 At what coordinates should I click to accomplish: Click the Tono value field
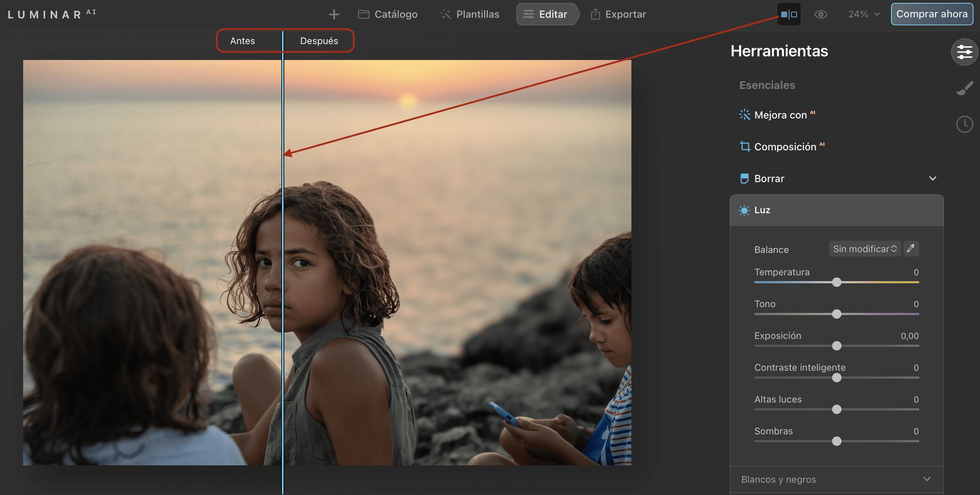pos(916,304)
